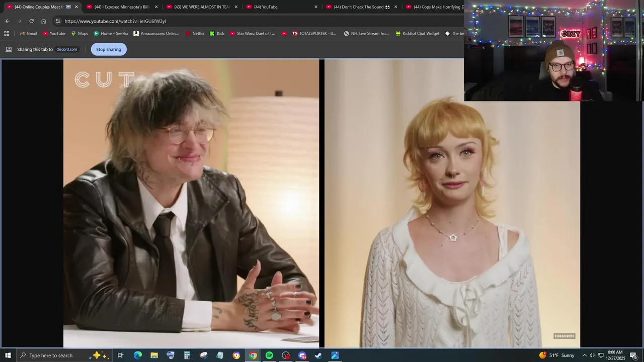Open the NFL Live Stream bookmark
644x362 pixels.
[x=366, y=34]
